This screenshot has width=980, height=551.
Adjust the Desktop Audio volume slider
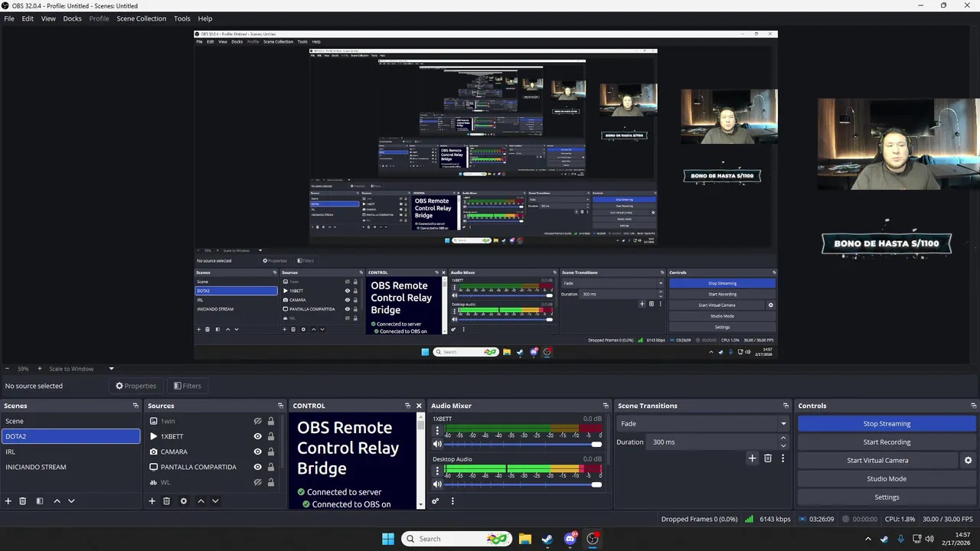[x=523, y=484]
